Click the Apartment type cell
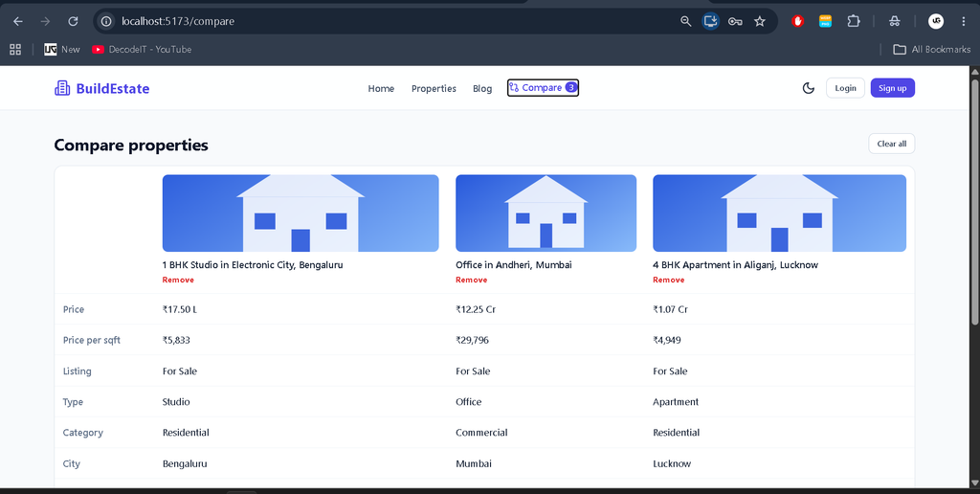Screen dimensions: 980x494 tap(677, 402)
